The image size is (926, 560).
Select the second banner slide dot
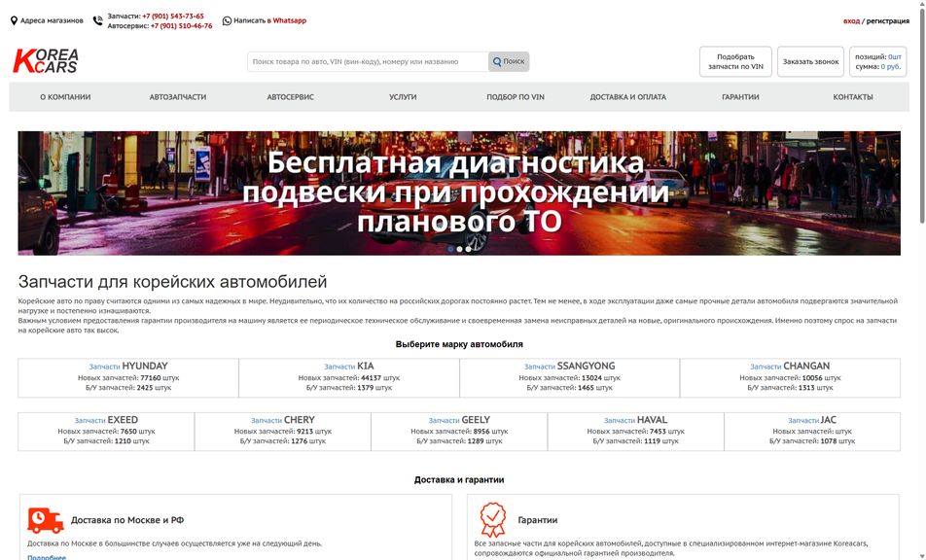[x=459, y=249]
